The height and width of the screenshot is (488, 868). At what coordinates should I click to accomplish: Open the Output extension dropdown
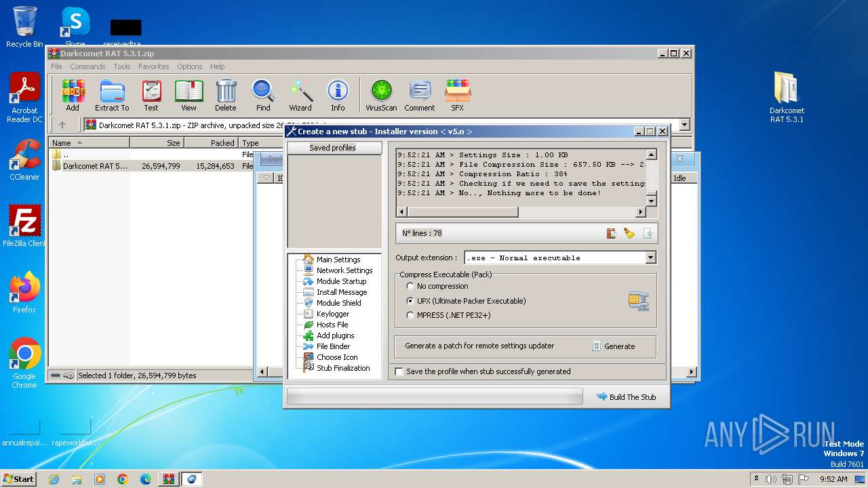(651, 258)
